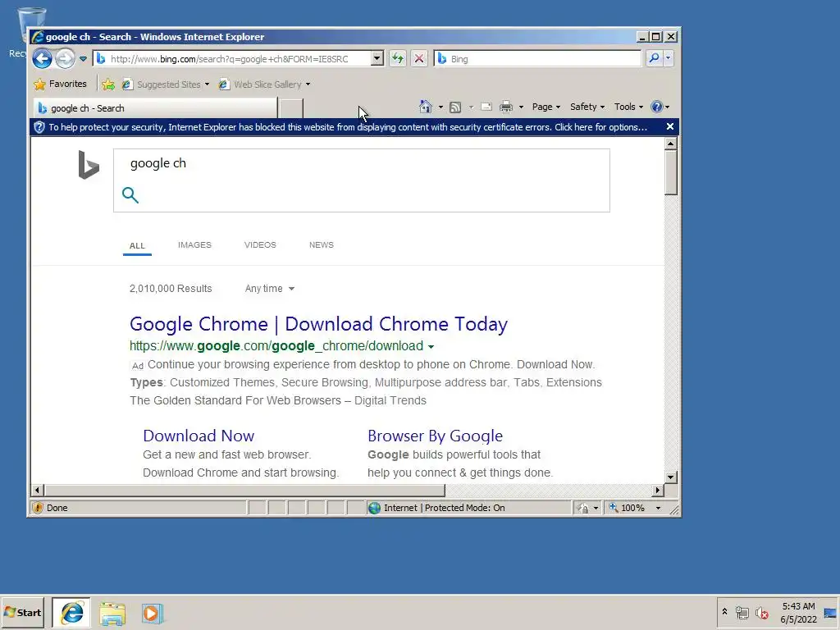Click horizontal scrollbar right arrow
Viewport: 840px width, 630px height.
(x=658, y=490)
